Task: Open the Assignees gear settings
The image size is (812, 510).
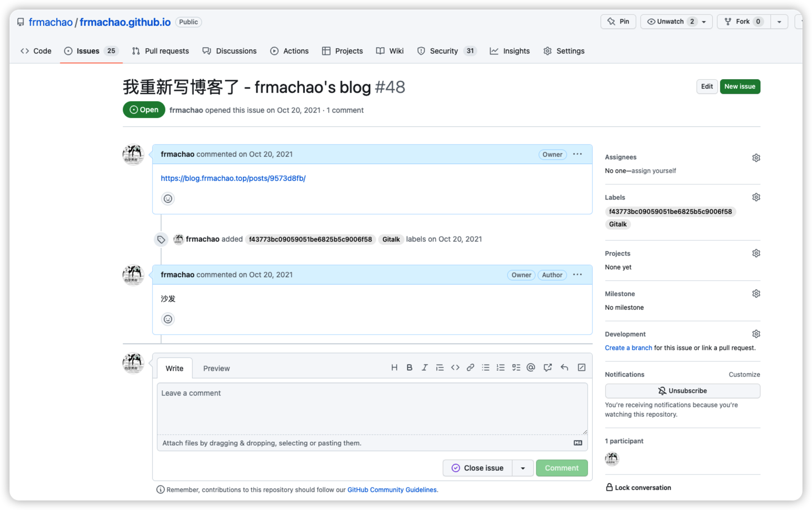Action: point(756,158)
